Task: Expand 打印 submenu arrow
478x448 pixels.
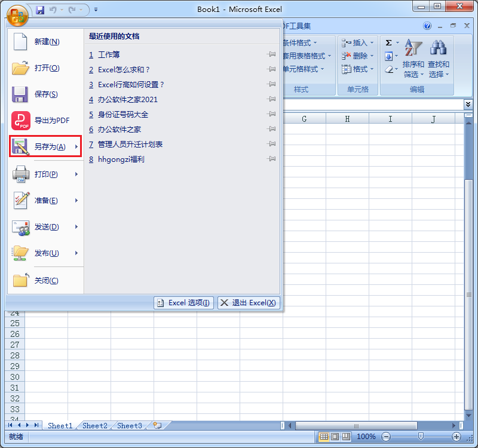Action: pyautogui.click(x=76, y=174)
